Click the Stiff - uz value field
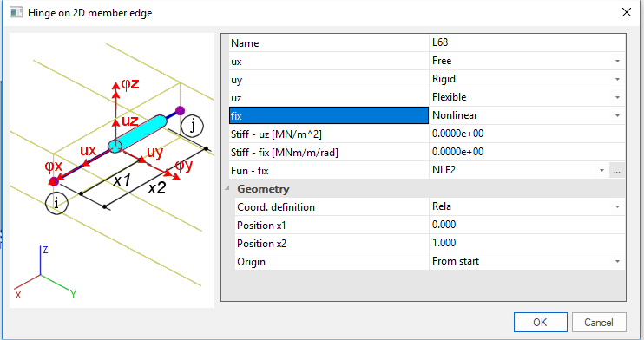This screenshot has height=340, width=644. (527, 134)
